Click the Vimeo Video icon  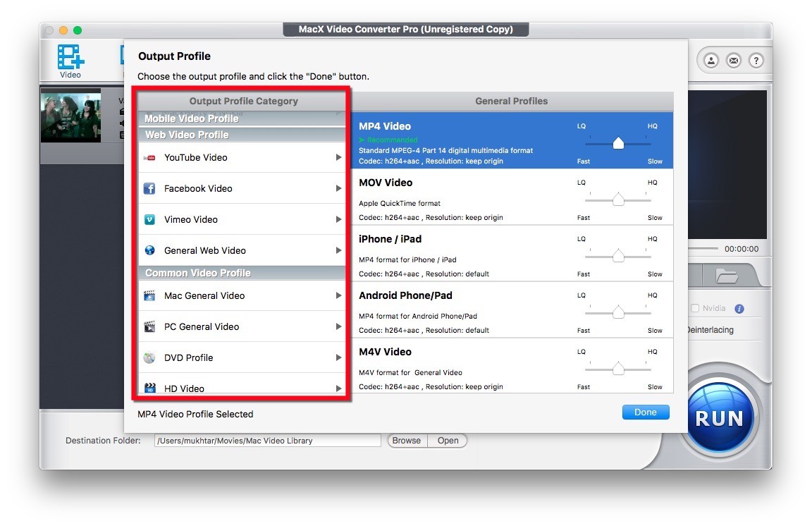coord(149,220)
